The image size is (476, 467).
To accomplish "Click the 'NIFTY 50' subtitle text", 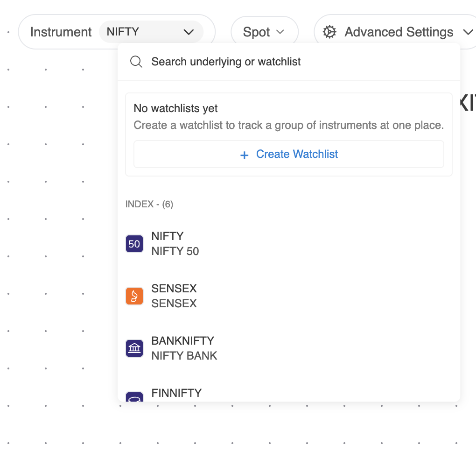I will pos(175,251).
